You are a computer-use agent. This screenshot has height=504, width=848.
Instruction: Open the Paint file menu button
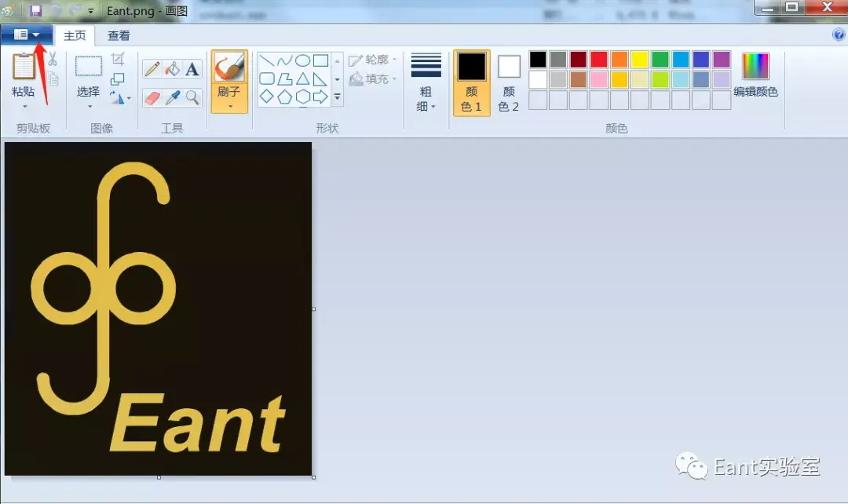coord(27,35)
